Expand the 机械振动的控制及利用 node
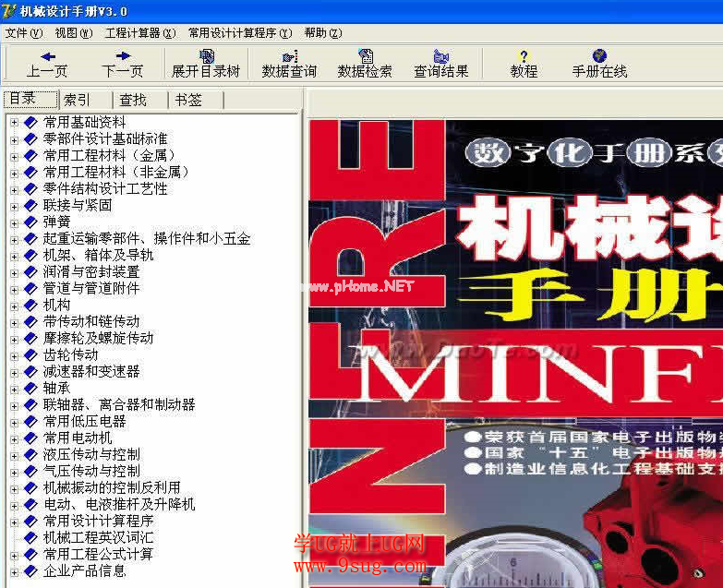Image resolution: width=723 pixels, height=588 pixels. click(14, 487)
